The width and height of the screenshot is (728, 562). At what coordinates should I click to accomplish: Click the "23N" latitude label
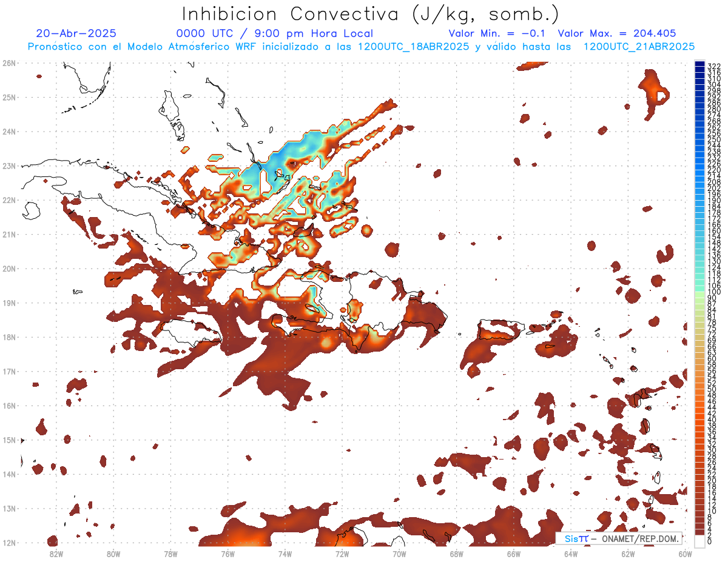(x=8, y=166)
